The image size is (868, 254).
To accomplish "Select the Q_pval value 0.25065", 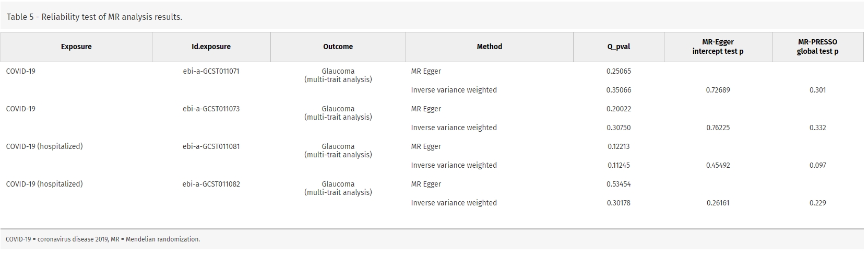I will (619, 71).
